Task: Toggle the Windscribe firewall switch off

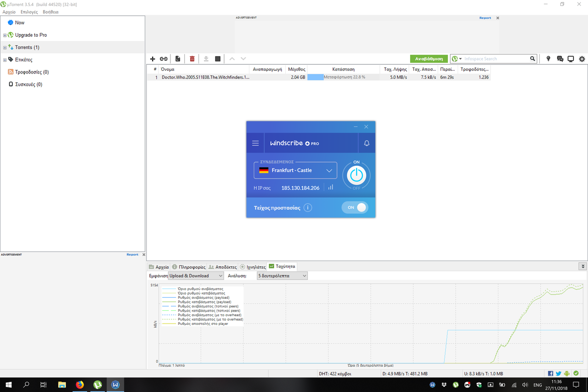Action: click(355, 208)
